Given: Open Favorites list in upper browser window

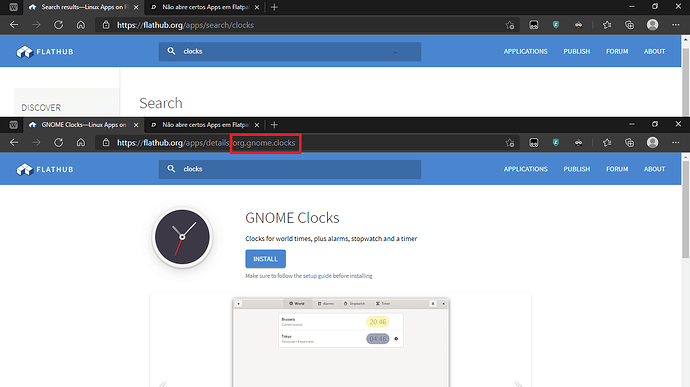Looking at the screenshot, I should (607, 25).
